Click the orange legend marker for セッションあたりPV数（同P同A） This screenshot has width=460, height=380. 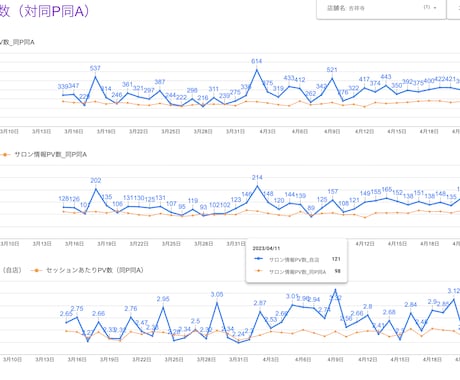(36, 270)
